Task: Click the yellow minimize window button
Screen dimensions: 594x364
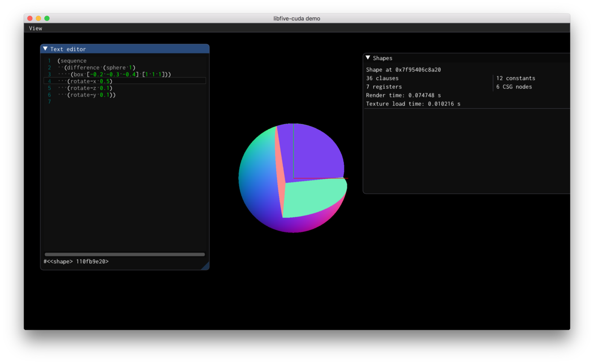Action: coord(38,18)
